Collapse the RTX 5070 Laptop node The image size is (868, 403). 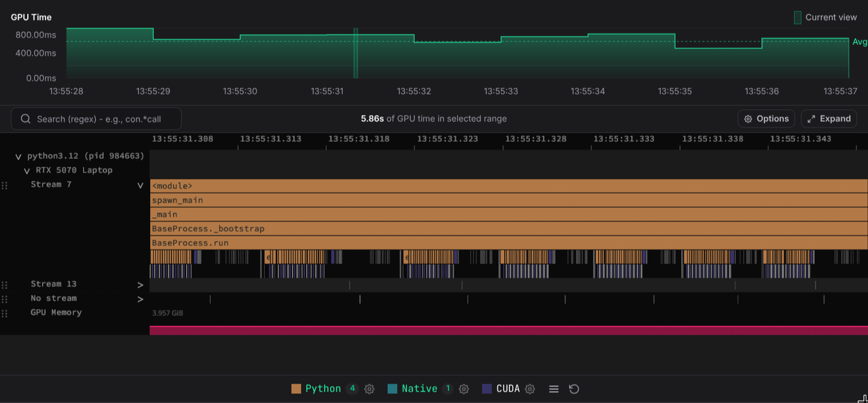coord(27,171)
